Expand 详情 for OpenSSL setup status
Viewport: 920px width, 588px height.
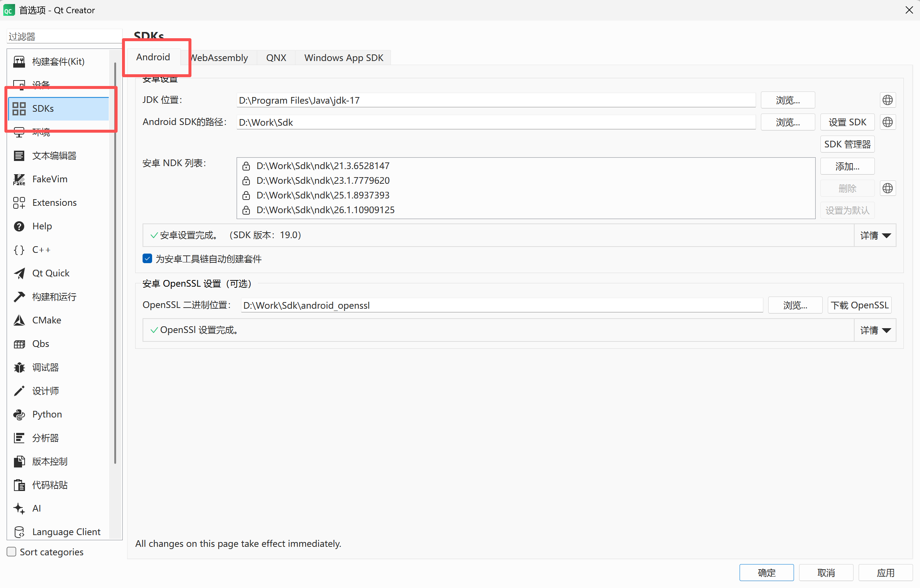(x=874, y=330)
